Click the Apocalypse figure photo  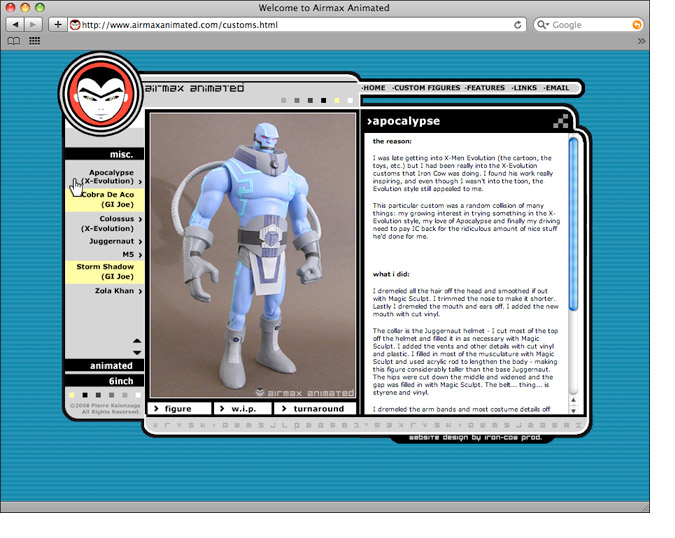[253, 256]
